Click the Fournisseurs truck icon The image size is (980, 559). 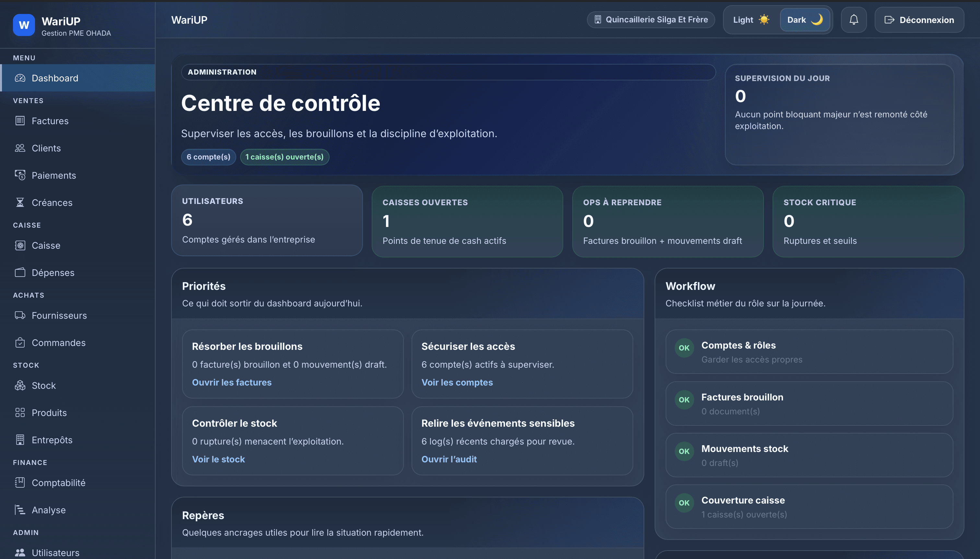pos(20,315)
